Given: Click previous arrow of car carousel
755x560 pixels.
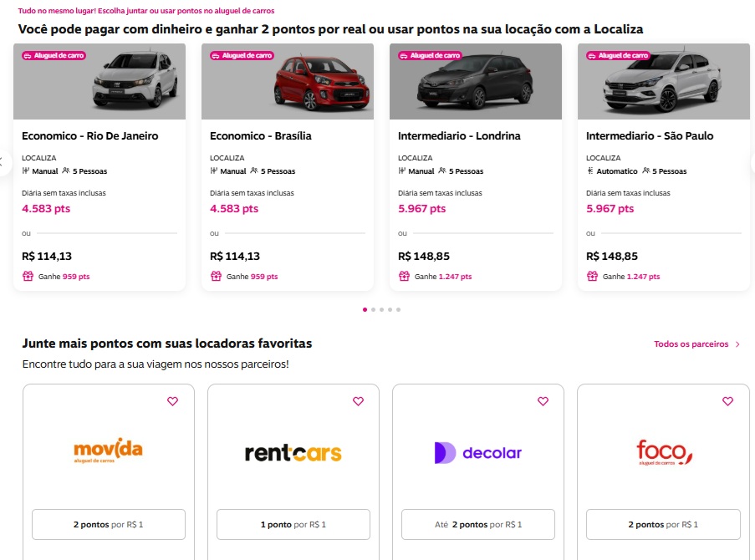Looking at the screenshot, I should click(x=3, y=162).
